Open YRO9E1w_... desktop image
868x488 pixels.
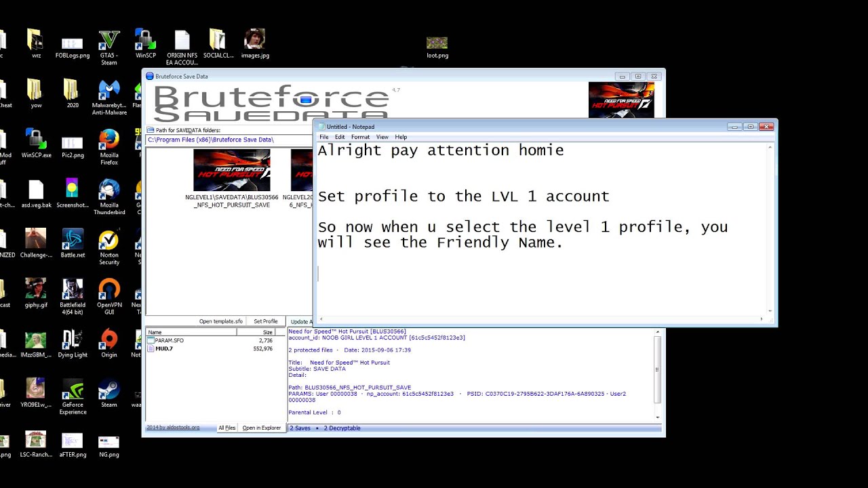(36, 393)
